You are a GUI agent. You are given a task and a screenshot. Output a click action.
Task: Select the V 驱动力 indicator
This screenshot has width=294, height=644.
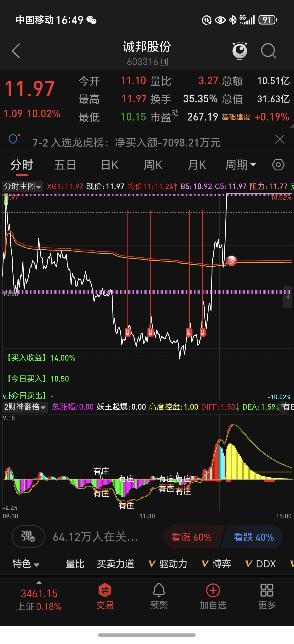[x=168, y=564]
